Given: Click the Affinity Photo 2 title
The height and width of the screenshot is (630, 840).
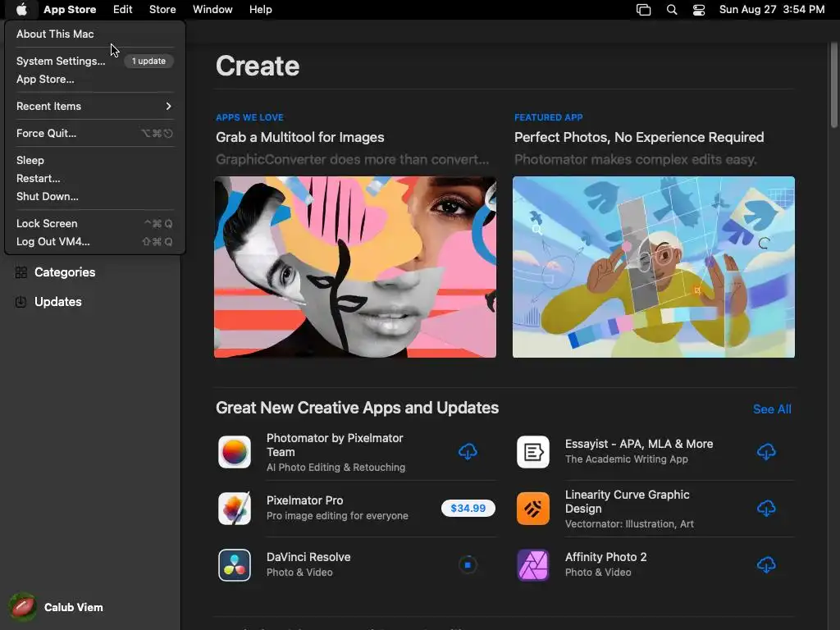Looking at the screenshot, I should pyautogui.click(x=606, y=557).
